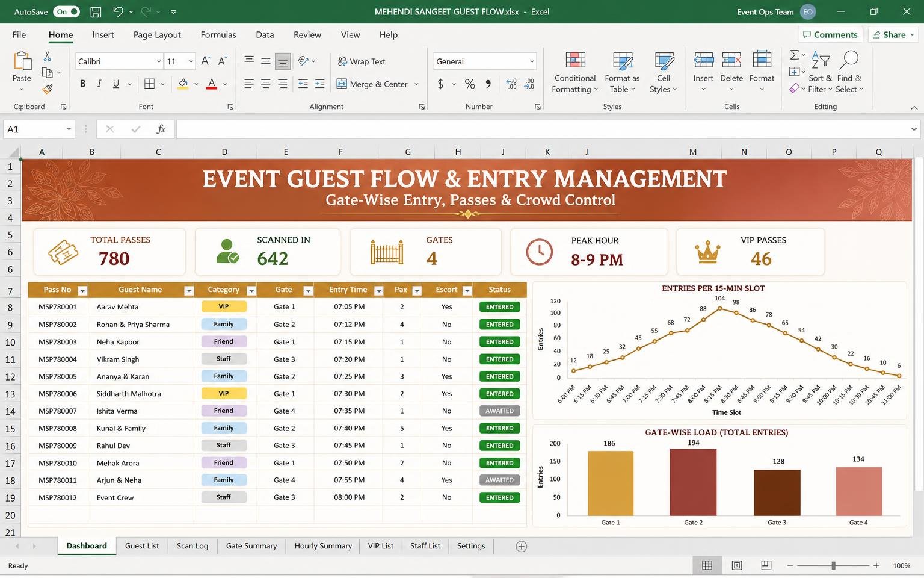
Task: Open the Entry Time filter dropdown
Action: [378, 291]
